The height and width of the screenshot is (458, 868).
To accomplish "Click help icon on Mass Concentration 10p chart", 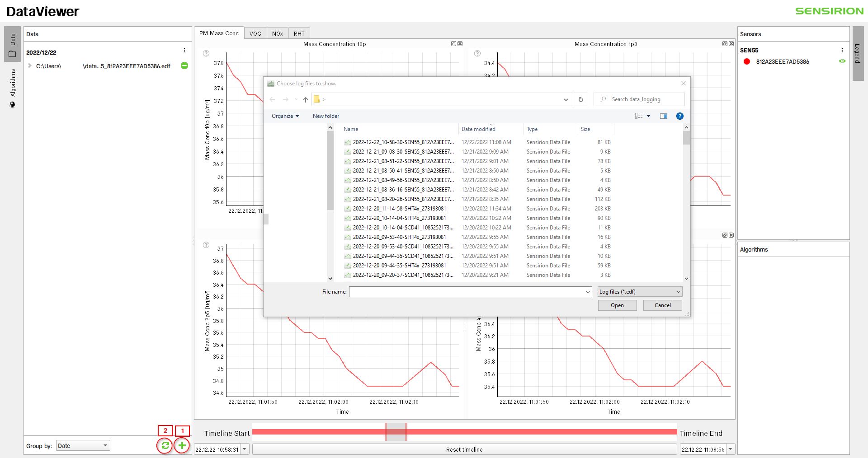I will 206,53.
